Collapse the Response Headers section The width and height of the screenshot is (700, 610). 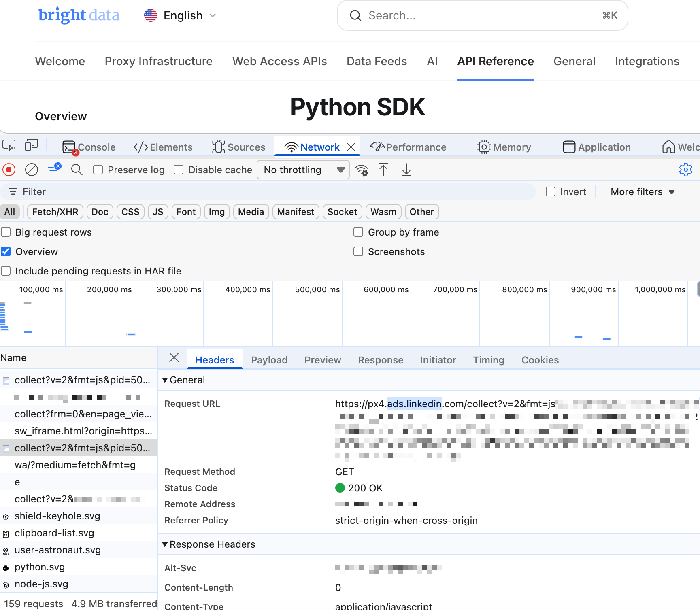coord(165,544)
